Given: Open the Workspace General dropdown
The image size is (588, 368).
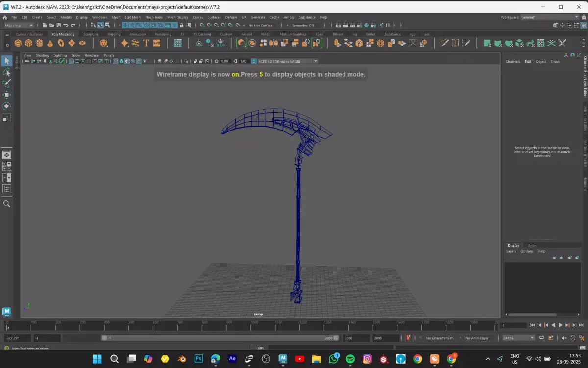Looking at the screenshot, I should click(x=550, y=17).
